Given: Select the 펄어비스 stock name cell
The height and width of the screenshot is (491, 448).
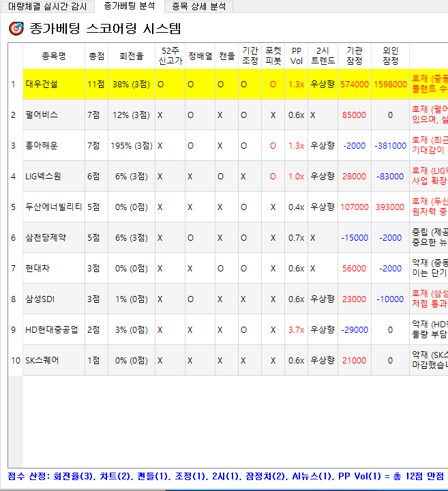Looking at the screenshot, I should pyautogui.click(x=42, y=115).
